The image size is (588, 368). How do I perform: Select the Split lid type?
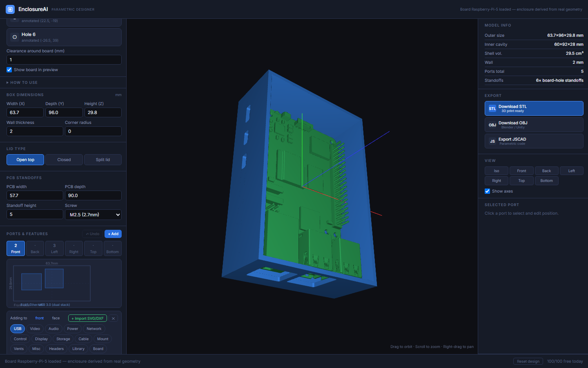coord(103,159)
